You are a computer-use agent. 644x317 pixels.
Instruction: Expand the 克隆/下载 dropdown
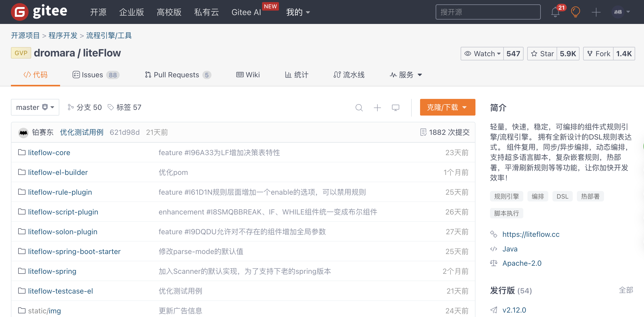click(448, 107)
